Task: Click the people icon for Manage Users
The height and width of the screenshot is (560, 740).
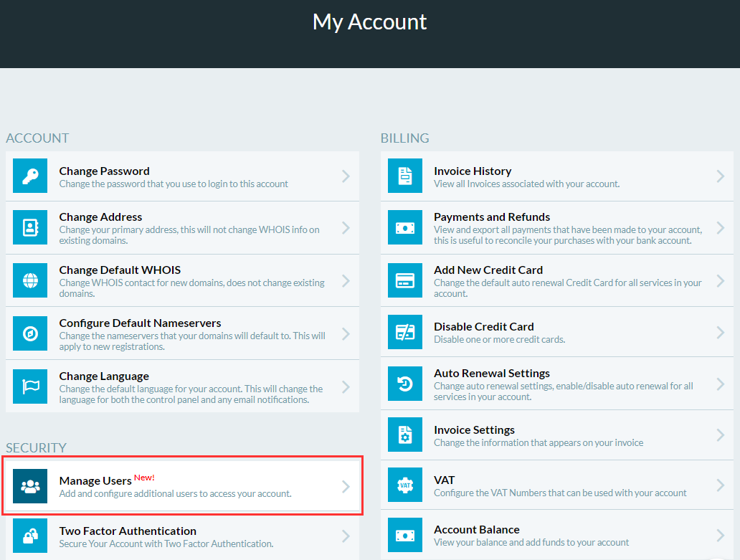Action: pyautogui.click(x=30, y=486)
